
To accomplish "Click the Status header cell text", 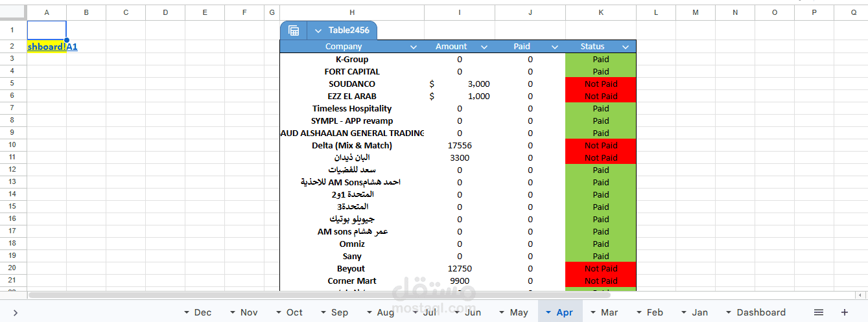I will (x=592, y=47).
